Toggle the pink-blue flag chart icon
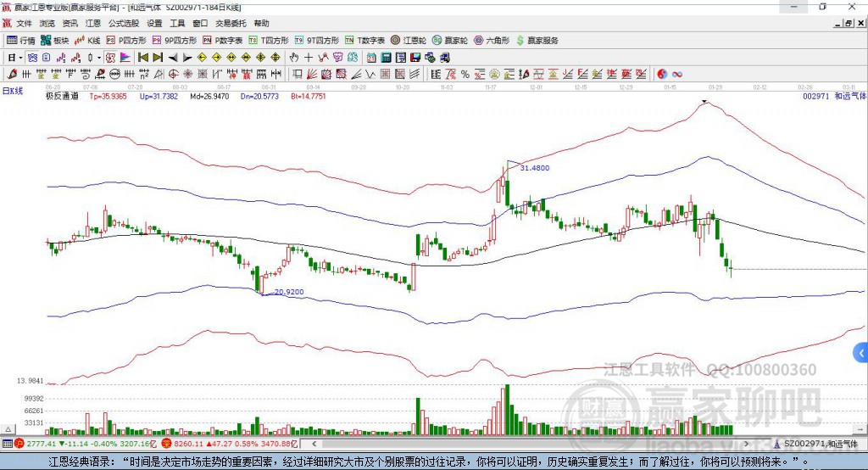The width and height of the screenshot is (868, 470). (125, 58)
